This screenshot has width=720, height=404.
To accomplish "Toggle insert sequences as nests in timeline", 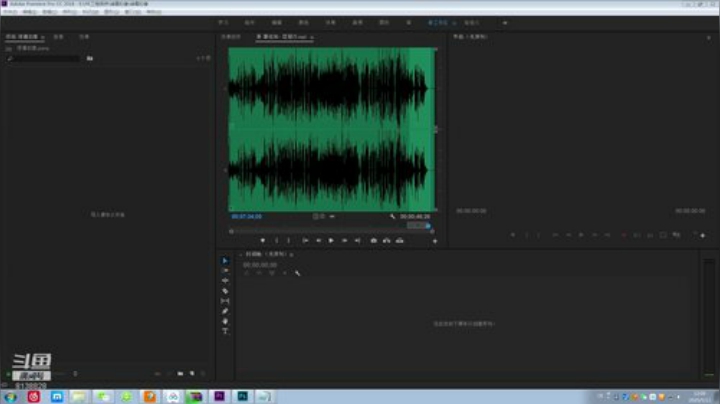I will tap(247, 273).
